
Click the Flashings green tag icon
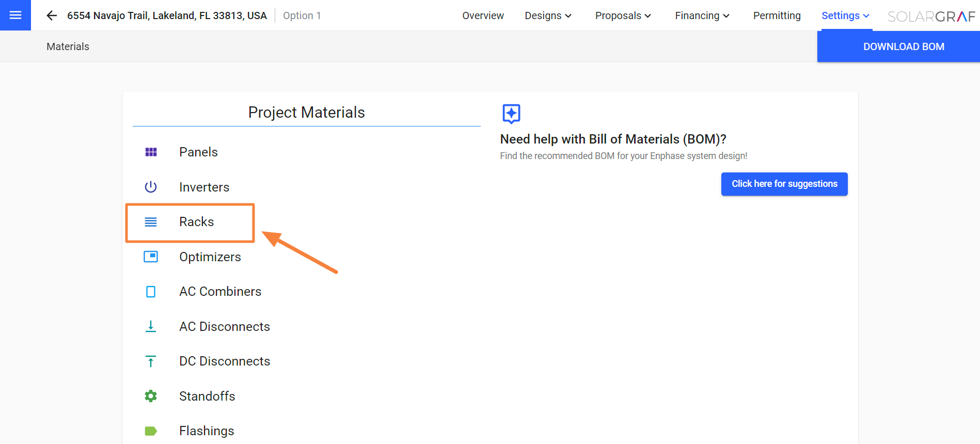click(x=151, y=431)
